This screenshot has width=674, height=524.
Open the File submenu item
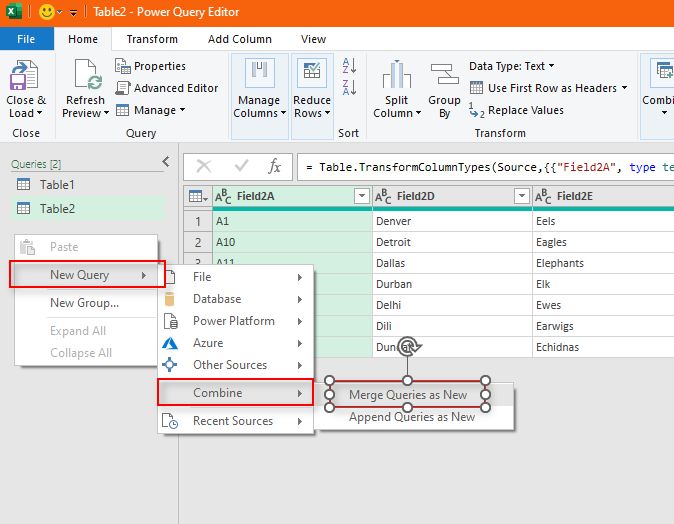pos(236,277)
